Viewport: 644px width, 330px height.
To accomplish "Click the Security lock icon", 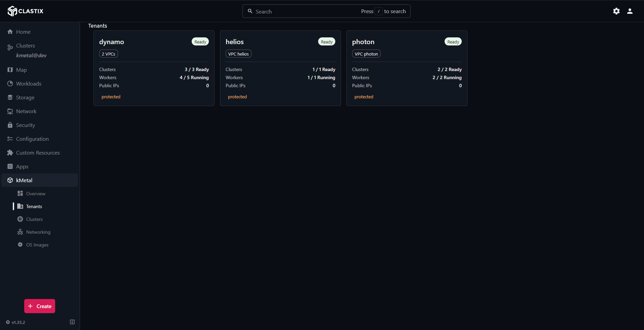I will (10, 125).
